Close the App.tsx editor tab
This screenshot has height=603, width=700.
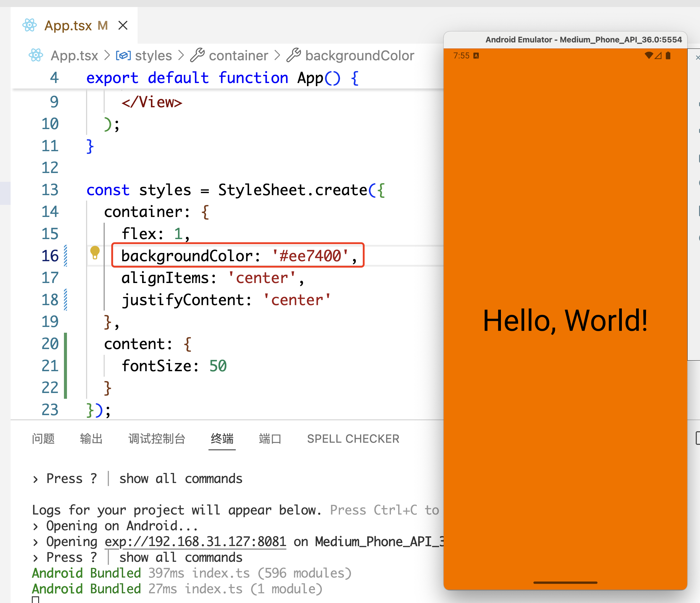(123, 25)
